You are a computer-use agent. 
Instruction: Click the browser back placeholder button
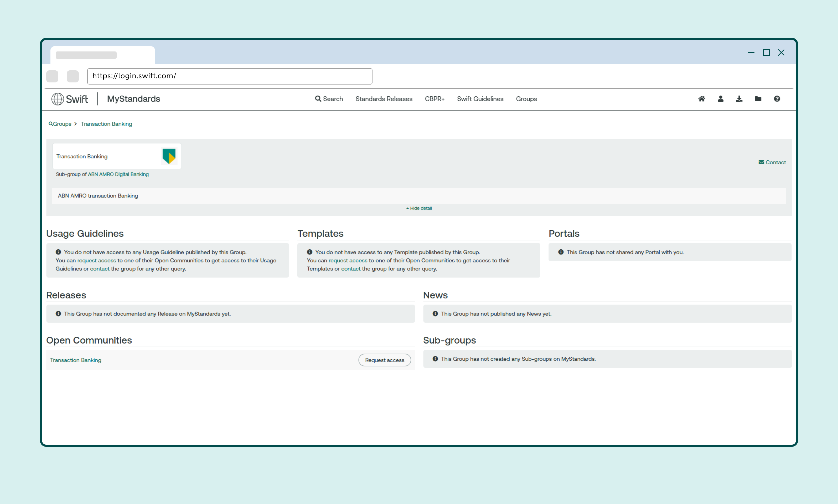click(52, 76)
